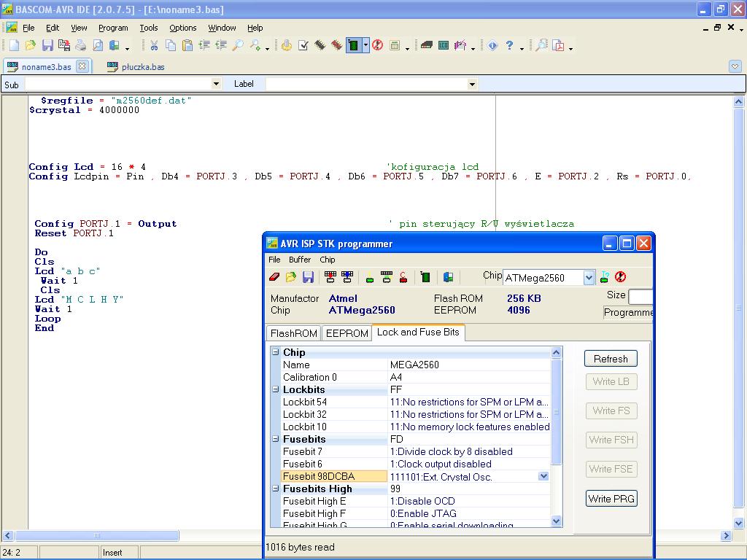
Task: Click the New file icon in main toolbar
Action: pos(14,46)
